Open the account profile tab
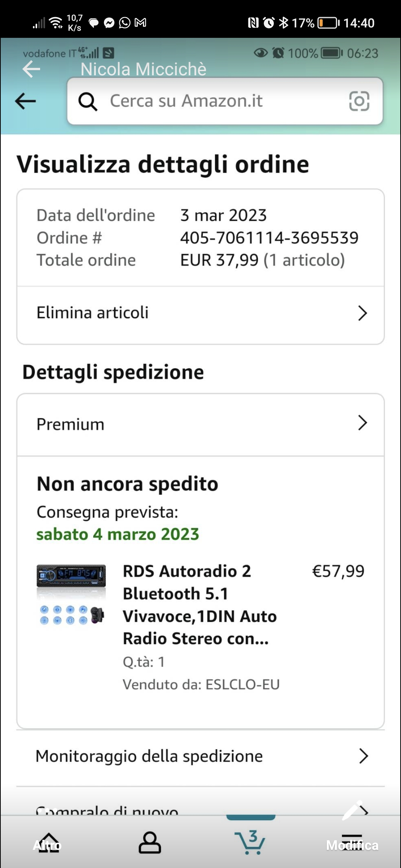This screenshot has height=868, width=401. [150, 843]
